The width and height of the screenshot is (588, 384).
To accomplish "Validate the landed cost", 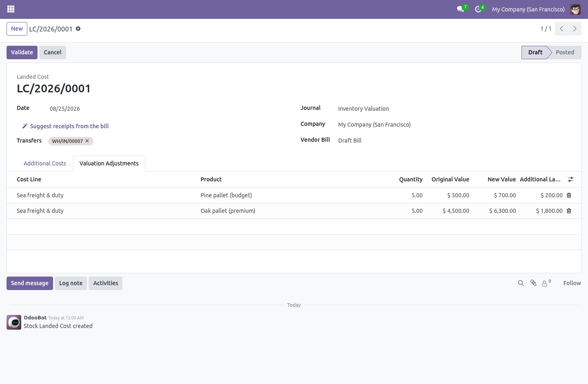I will pyautogui.click(x=22, y=52).
